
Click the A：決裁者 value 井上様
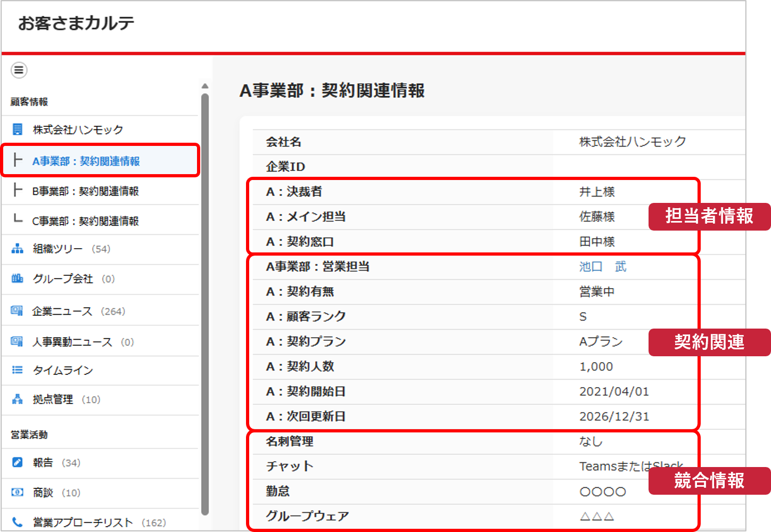597,192
